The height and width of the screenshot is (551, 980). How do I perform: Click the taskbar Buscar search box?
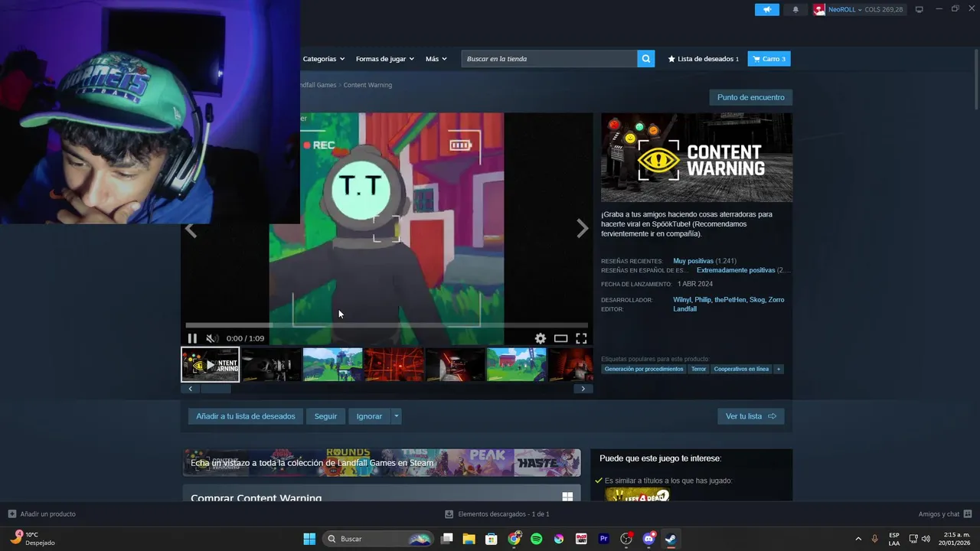pos(378,539)
